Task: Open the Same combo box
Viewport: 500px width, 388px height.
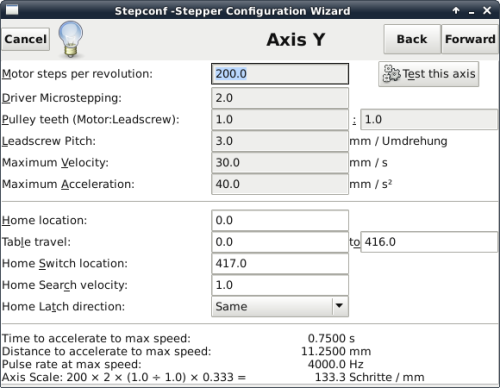Action: point(280,306)
